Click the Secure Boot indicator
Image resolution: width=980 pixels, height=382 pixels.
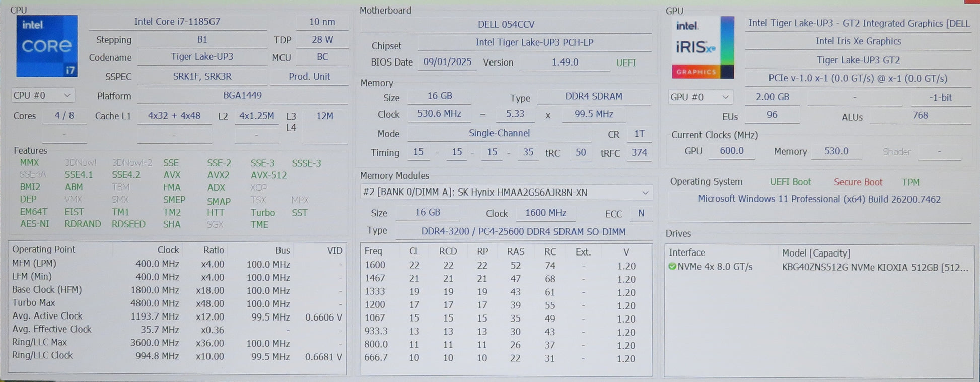pos(858,182)
